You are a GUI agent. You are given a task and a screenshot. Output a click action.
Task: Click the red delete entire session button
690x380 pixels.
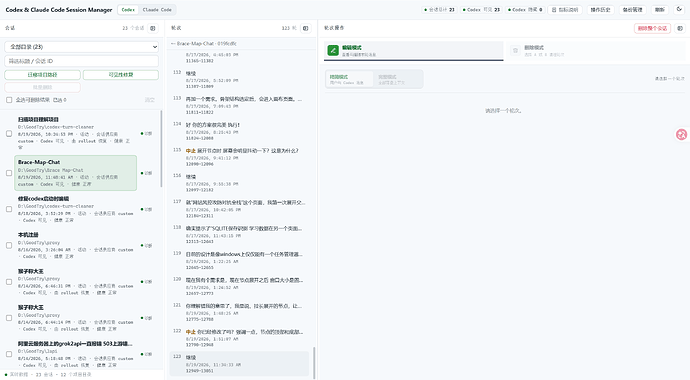coord(652,28)
